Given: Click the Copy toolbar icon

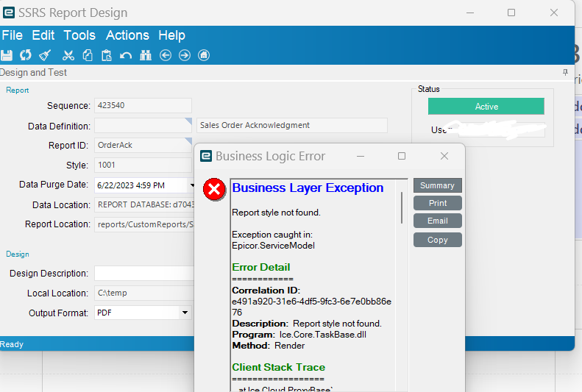Looking at the screenshot, I should (88, 56).
